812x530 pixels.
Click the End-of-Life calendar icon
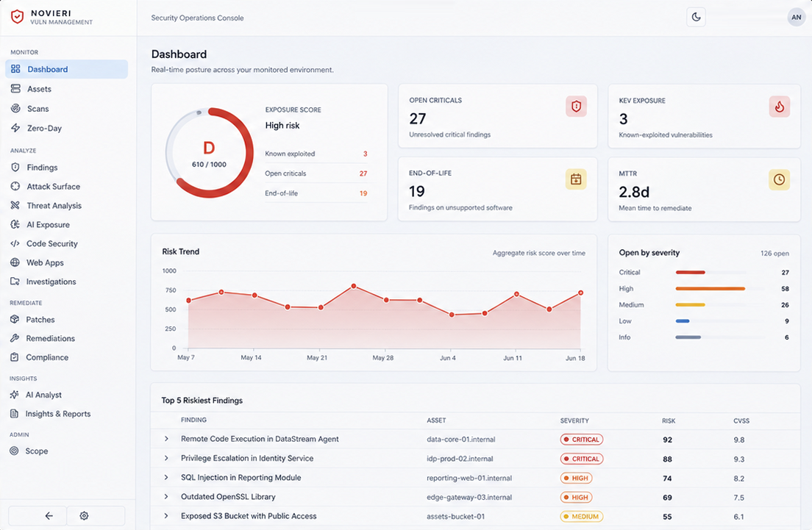[x=576, y=179]
